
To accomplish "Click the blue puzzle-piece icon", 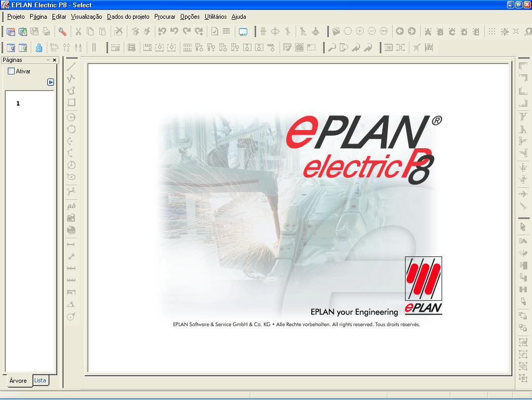I will tap(39, 47).
